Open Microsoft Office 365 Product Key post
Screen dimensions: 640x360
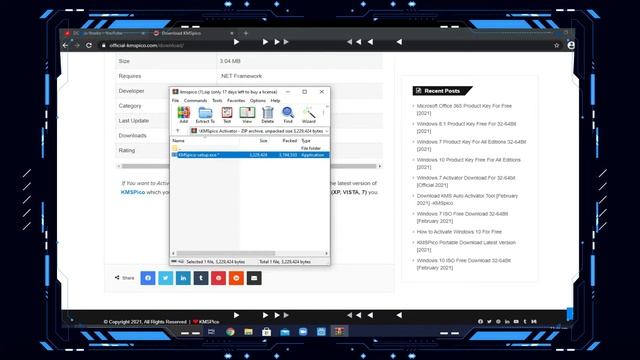coord(464,109)
